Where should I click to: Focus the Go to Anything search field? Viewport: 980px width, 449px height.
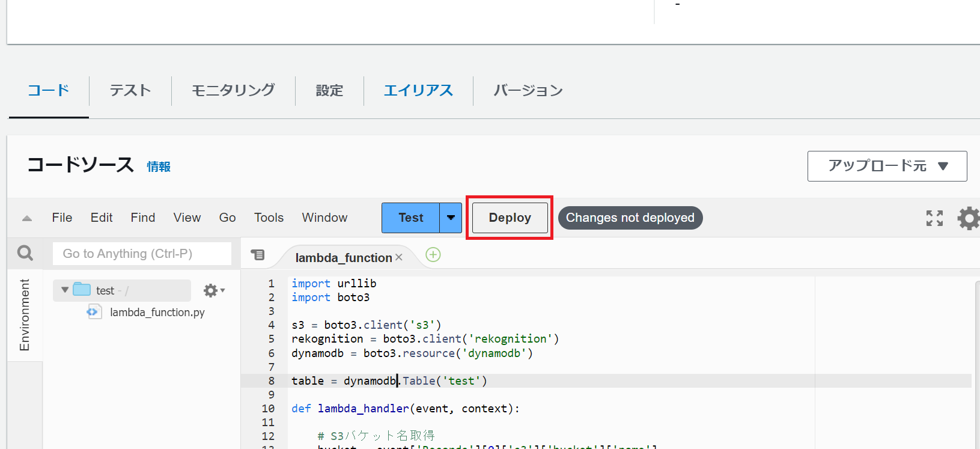[142, 254]
